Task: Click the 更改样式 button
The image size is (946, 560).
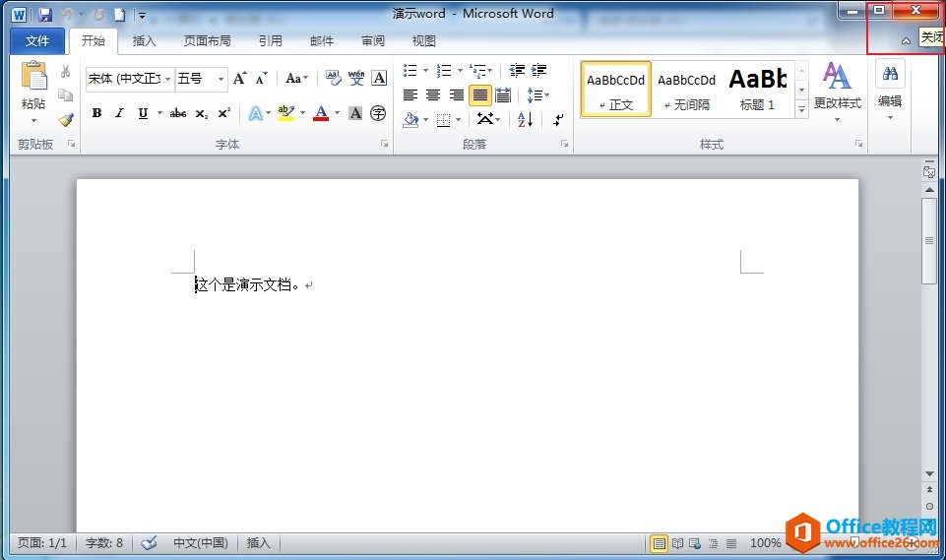Action: (837, 89)
